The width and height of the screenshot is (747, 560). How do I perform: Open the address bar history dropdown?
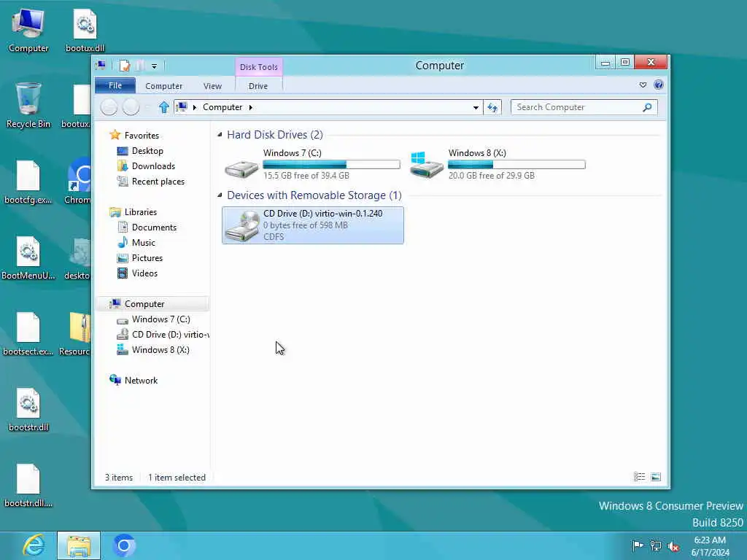(476, 108)
